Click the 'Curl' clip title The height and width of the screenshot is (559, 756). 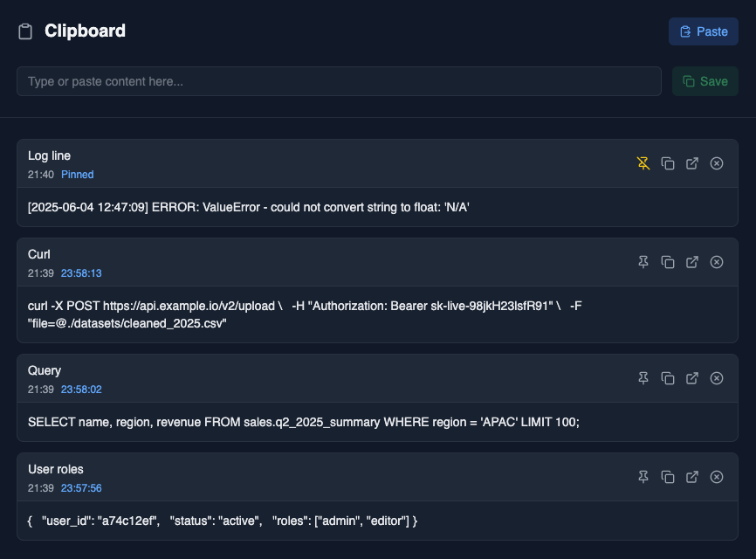pos(39,254)
